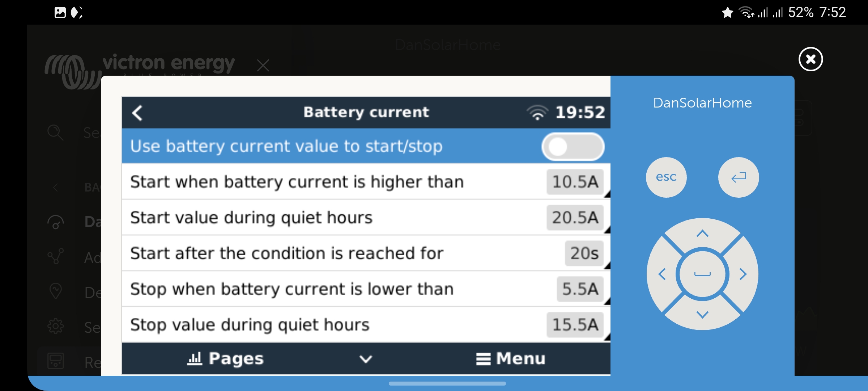Click the Wi-Fi icon in console header

(x=537, y=113)
